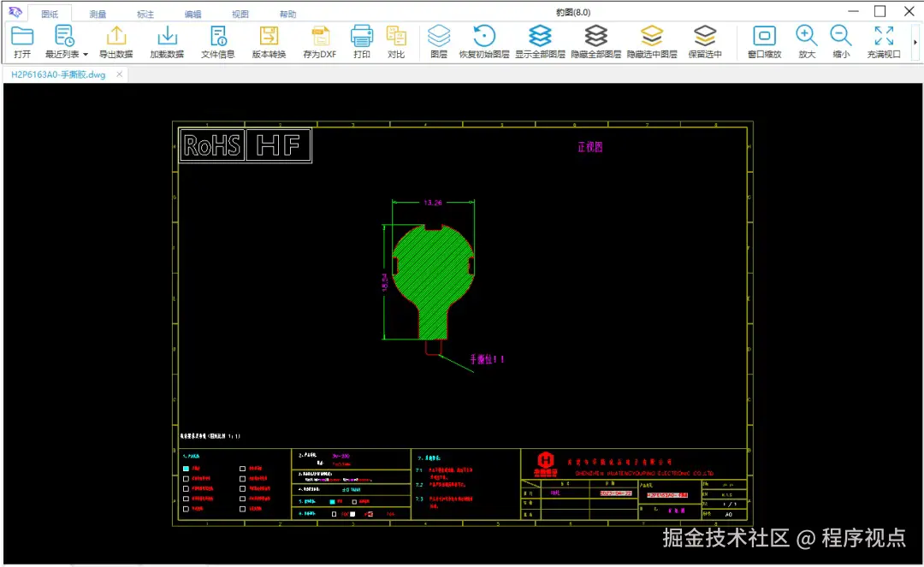Click the 版本转换 version convert icon
Screen dimensions: 924x567
269,36
